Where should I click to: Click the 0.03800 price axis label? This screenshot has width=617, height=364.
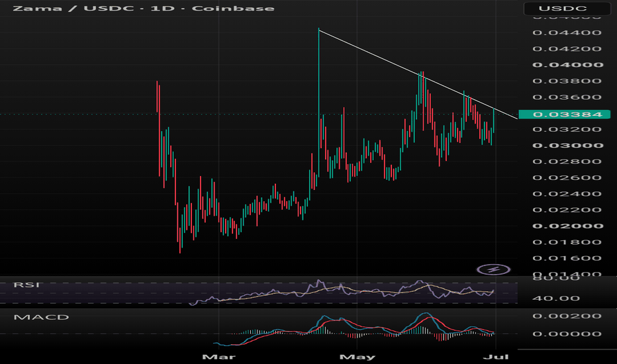(x=567, y=81)
